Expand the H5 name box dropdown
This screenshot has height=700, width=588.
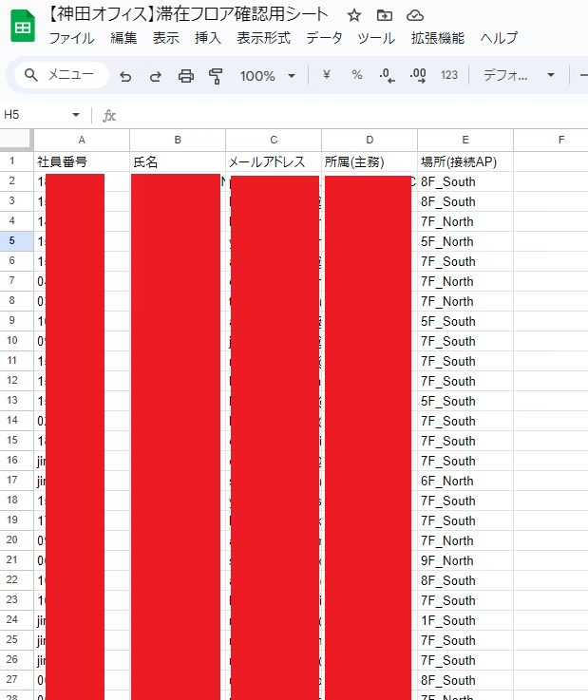coord(76,115)
